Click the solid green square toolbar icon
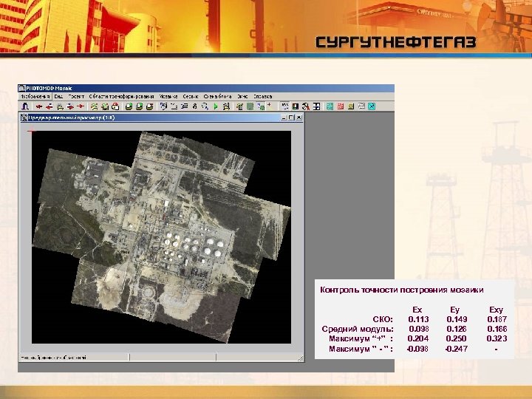 (250, 106)
